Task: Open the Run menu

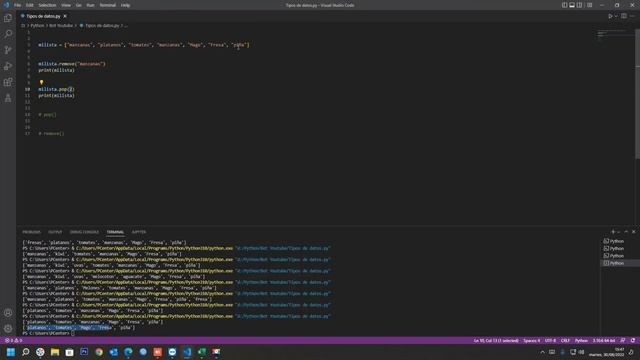Action: [x=90, y=5]
